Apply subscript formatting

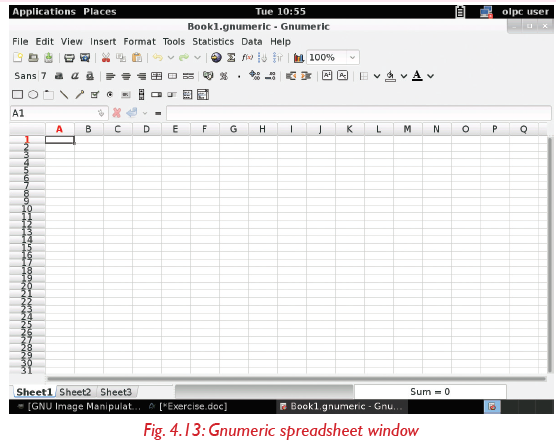coord(343,76)
